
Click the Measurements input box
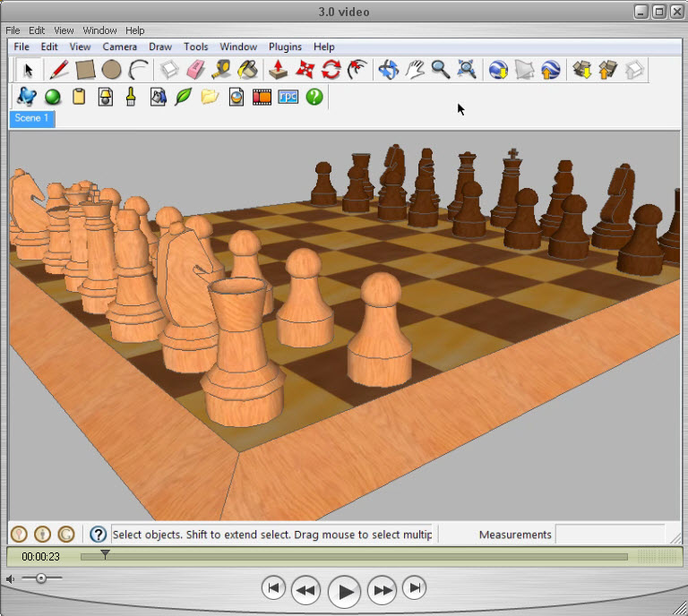coord(609,535)
